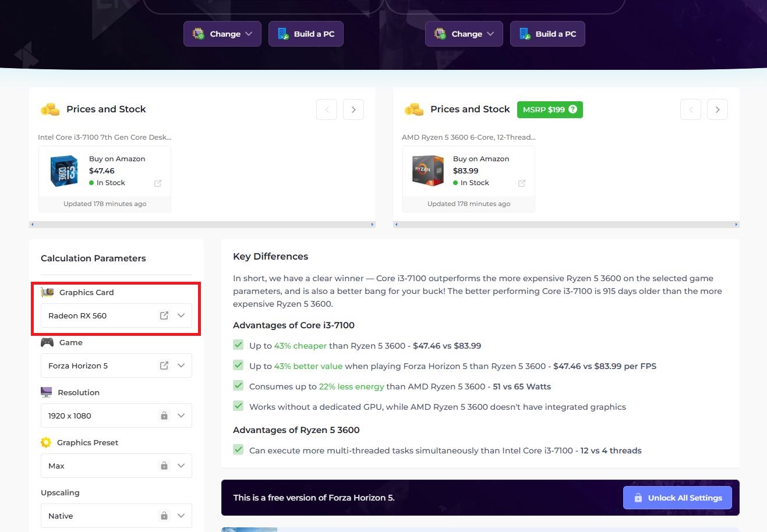The height and width of the screenshot is (532, 767).
Task: Click lock icon on Unlock All Settings button
Action: pos(638,498)
